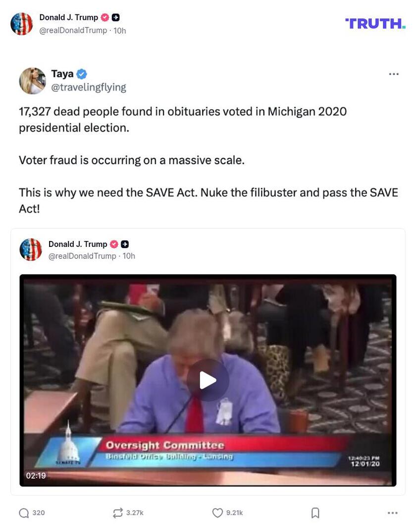Screen dimensions: 416x532
Task: Open Taya post three-dot menu
Action: click(394, 74)
